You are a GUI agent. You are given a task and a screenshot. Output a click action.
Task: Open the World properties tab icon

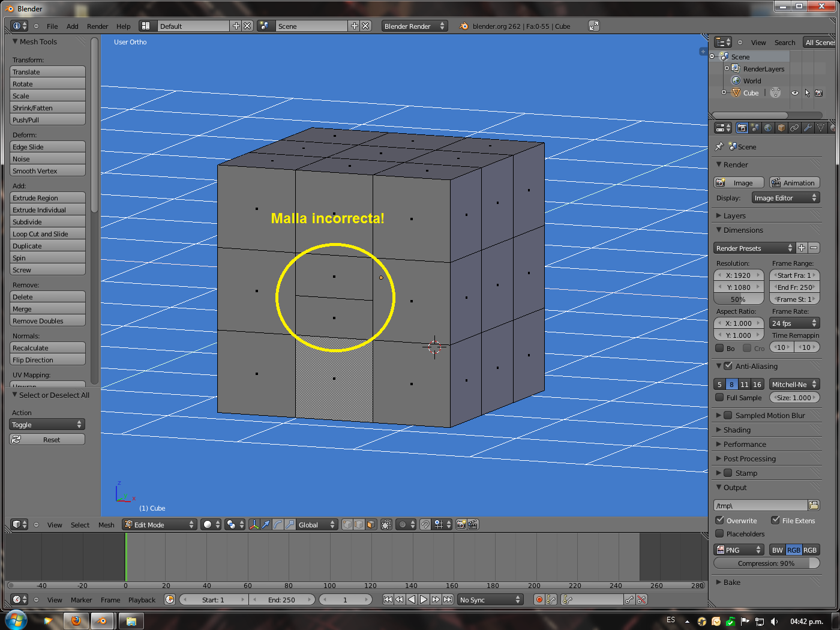[x=768, y=128]
